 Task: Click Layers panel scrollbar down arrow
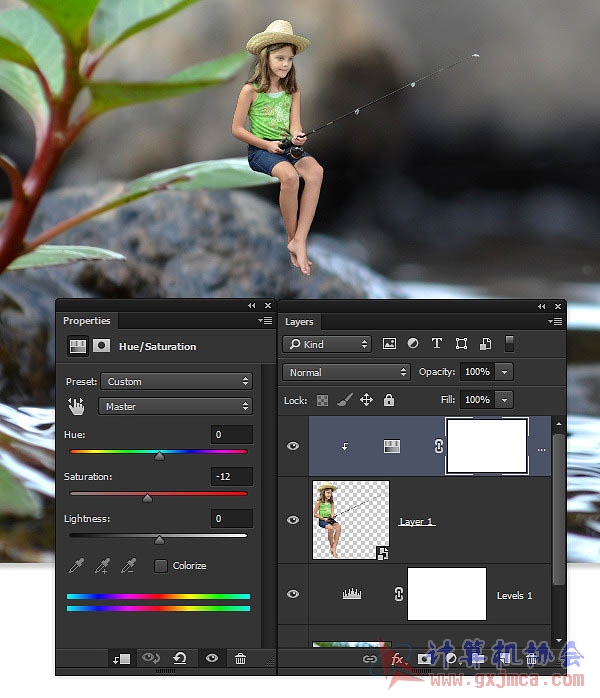559,640
